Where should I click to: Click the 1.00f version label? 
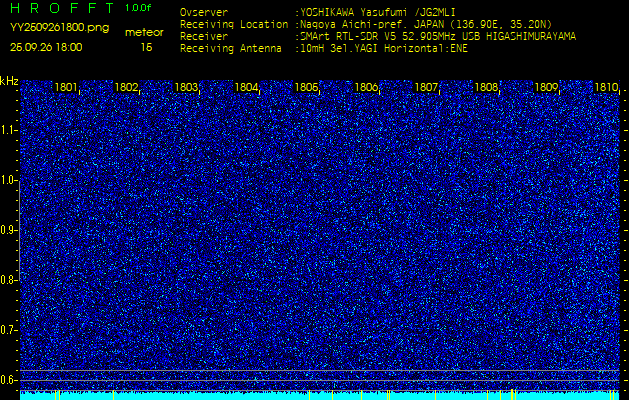[x=139, y=8]
